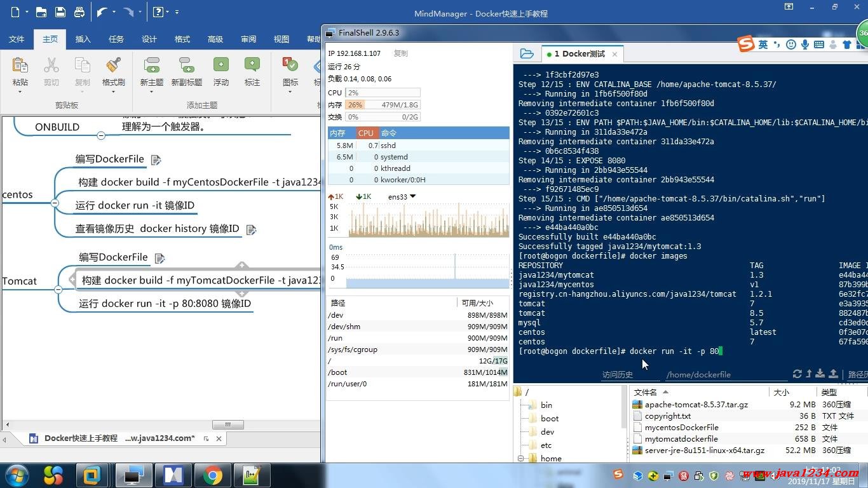Select the mytomcatdockerfile file row
868x488 pixels.
(749, 439)
